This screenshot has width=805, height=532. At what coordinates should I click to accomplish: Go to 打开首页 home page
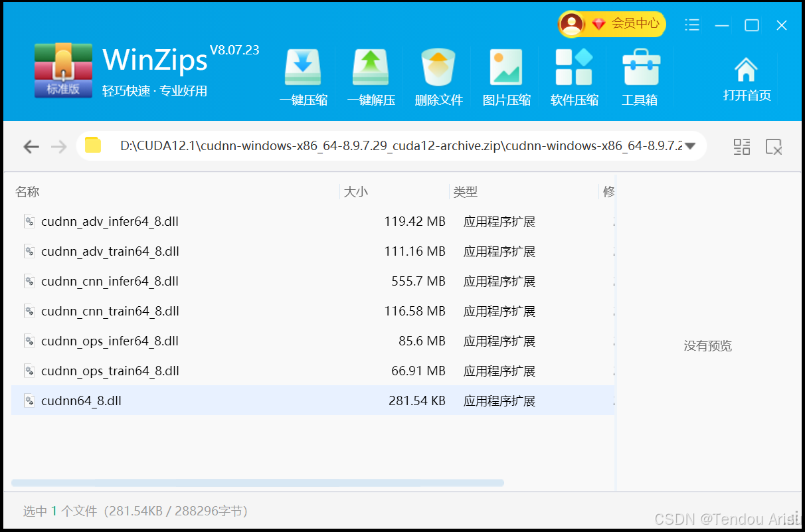point(747,79)
